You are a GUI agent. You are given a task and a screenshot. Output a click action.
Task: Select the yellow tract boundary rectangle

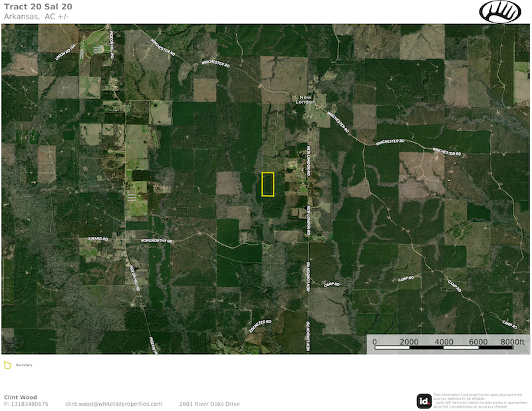[x=268, y=184]
